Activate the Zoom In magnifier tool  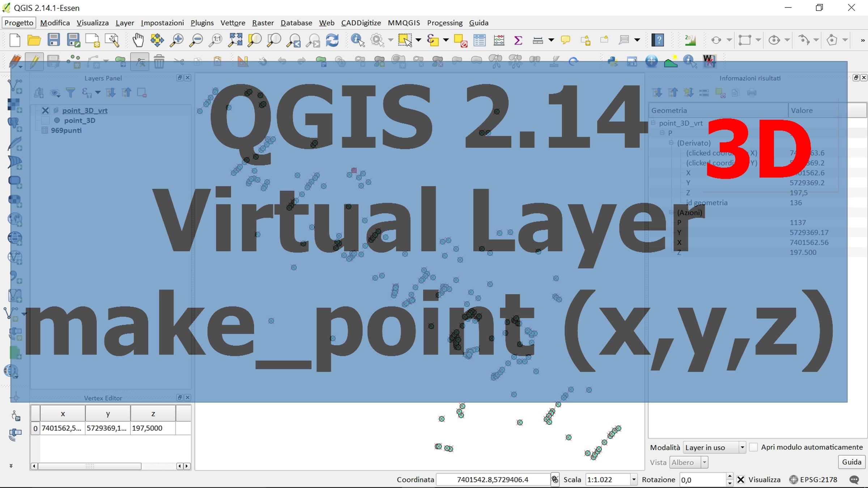click(x=176, y=40)
